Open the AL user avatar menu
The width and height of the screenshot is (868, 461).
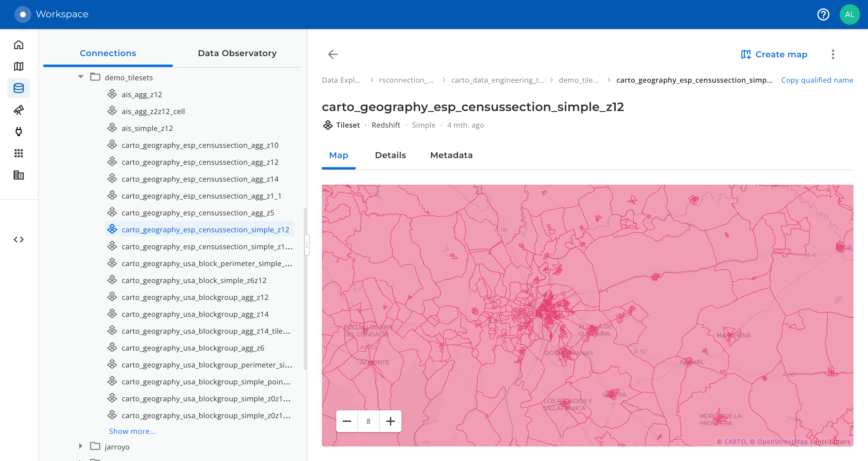(850, 14)
